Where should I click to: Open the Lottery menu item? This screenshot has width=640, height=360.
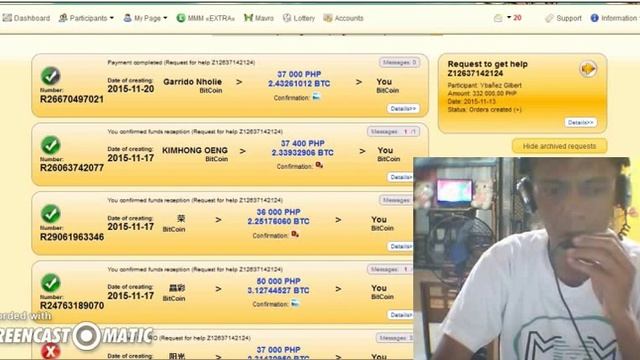click(x=299, y=18)
